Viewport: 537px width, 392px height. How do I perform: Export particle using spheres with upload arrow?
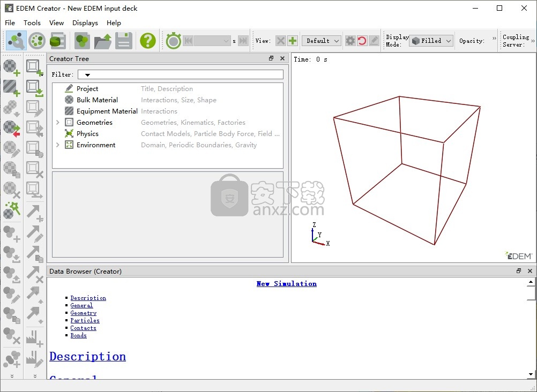coord(12,275)
